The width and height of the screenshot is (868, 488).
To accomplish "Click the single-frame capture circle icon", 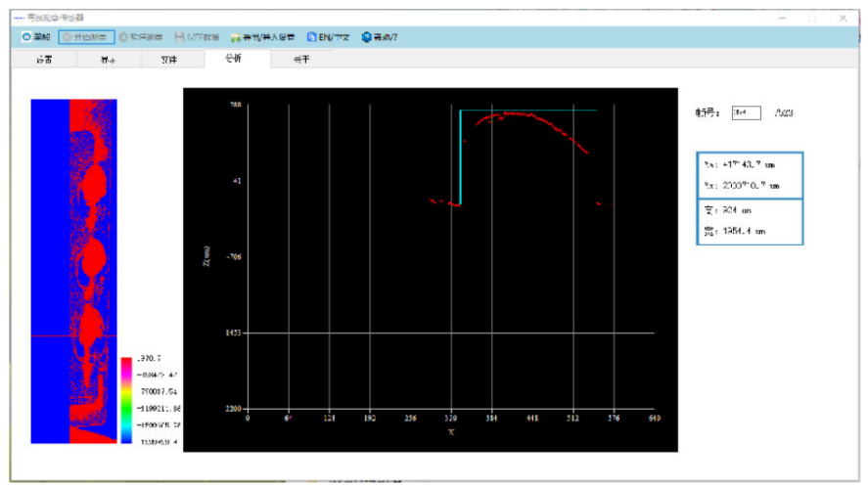I will click(x=26, y=37).
